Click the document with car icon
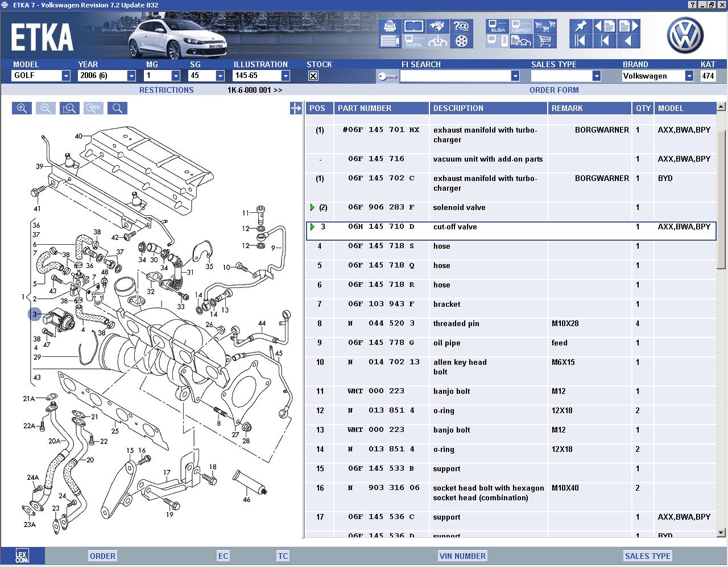 tap(521, 41)
